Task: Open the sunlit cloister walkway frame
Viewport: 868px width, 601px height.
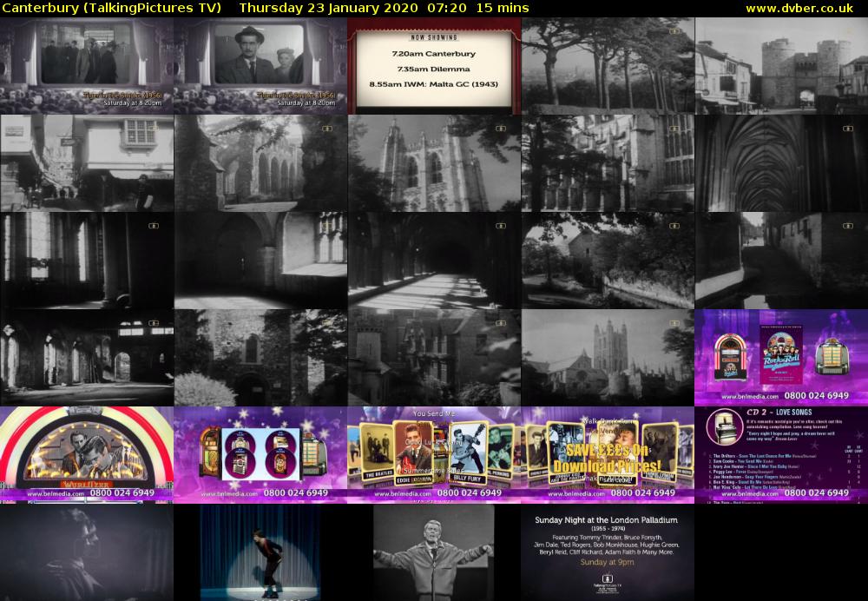Action: coord(434,261)
